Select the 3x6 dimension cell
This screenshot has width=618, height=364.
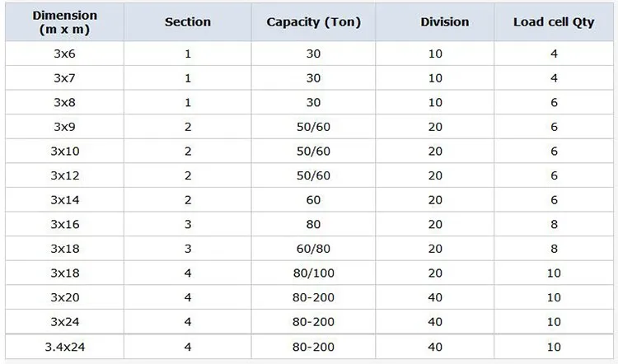tap(64, 54)
